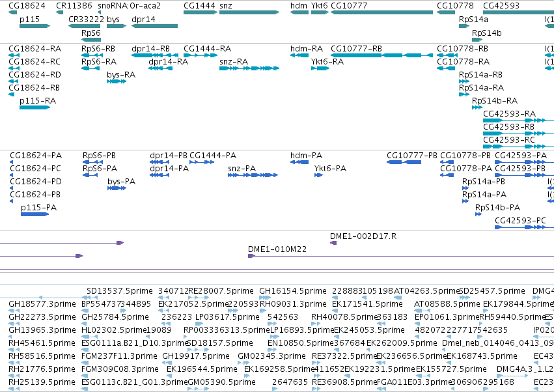Image resolution: width=554 pixels, height=392 pixels.
Task: Click EST label GH25784.5prime
Action: [115, 317]
